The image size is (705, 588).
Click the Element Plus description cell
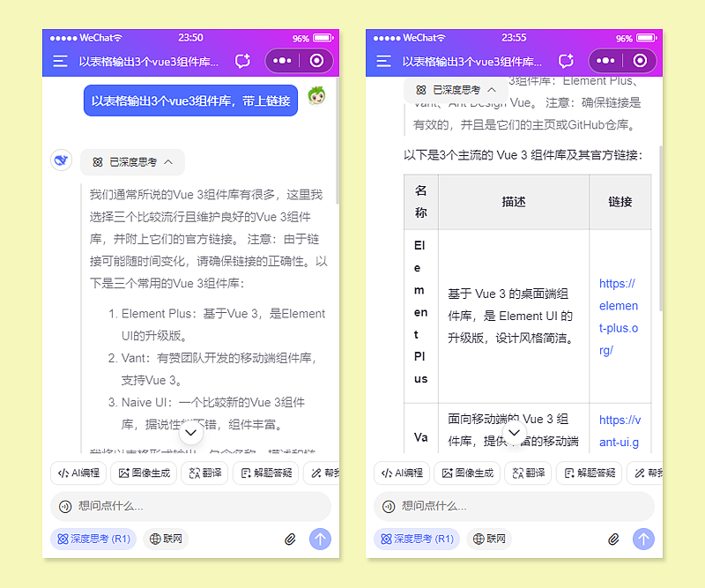[514, 316]
